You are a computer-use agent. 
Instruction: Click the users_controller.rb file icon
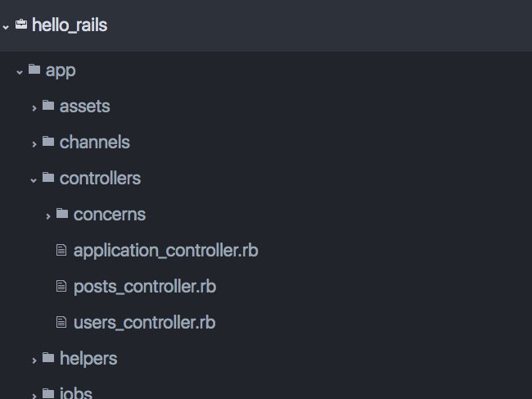(61, 322)
